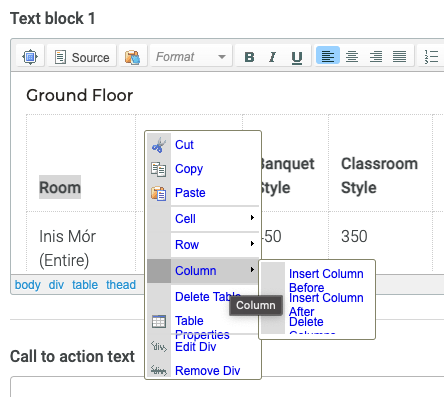Click the Paste from Word toolbar icon
Viewport: 444px width, 397px height.
point(133,57)
